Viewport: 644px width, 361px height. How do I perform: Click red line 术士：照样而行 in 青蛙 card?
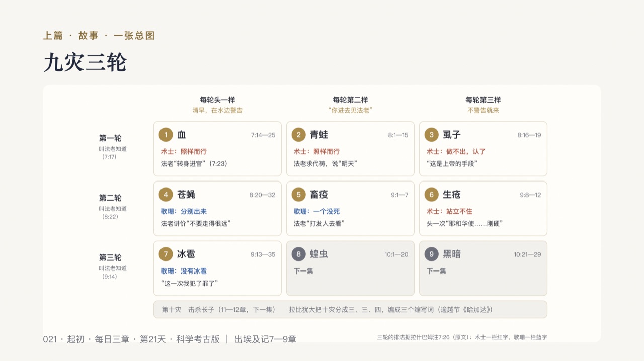316,151
